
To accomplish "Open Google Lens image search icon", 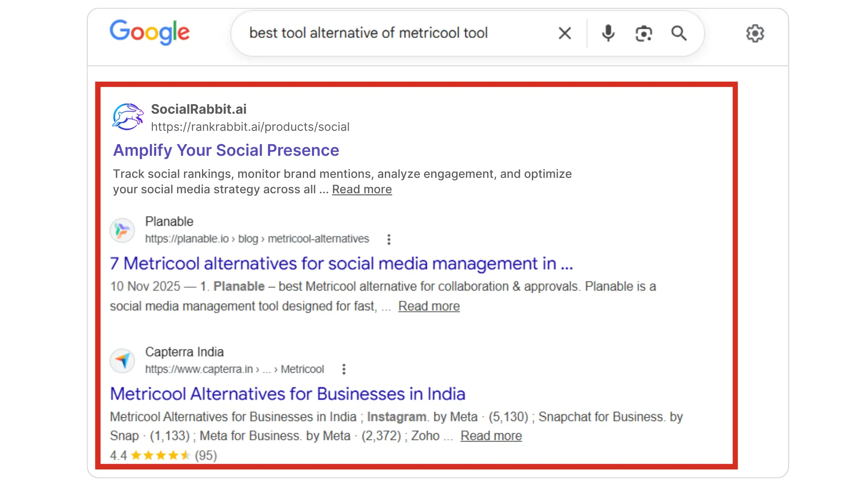I will tap(644, 33).
